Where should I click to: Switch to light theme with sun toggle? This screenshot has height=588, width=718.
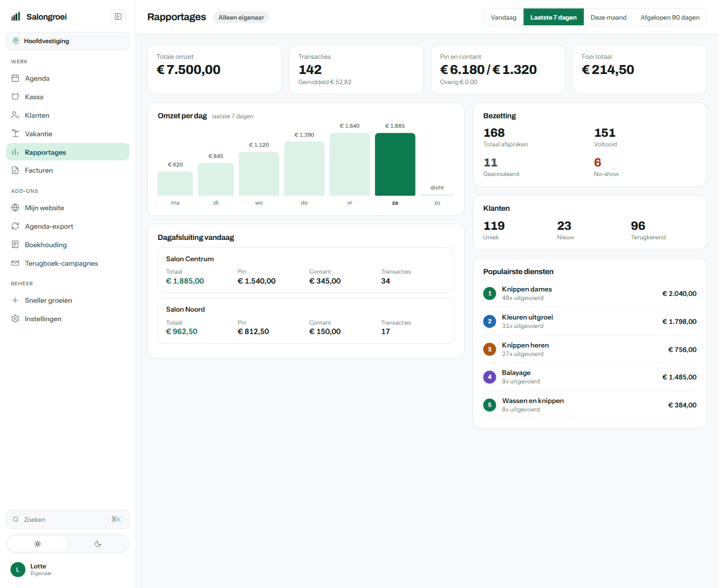pyautogui.click(x=38, y=544)
